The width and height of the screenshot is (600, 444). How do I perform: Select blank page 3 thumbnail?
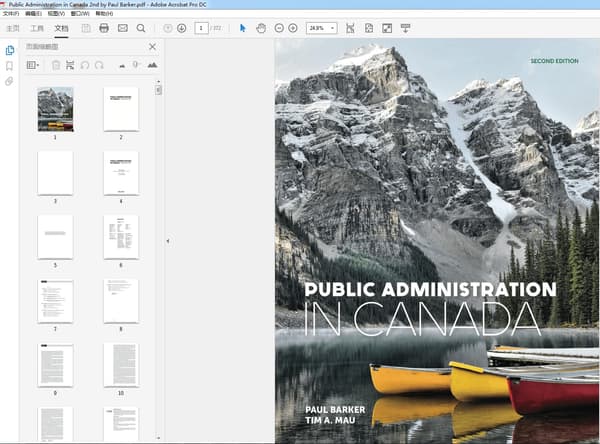point(55,173)
